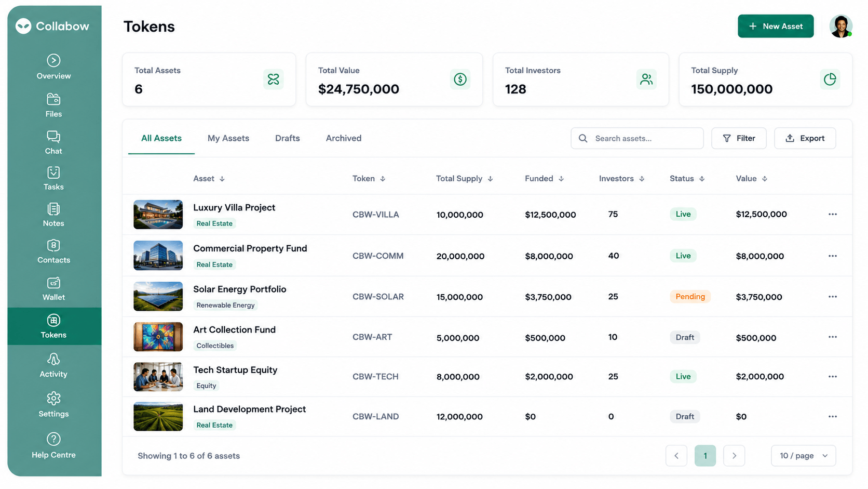Open the 10 / page dropdown
Image resolution: width=868 pixels, height=489 pixels.
coord(804,456)
